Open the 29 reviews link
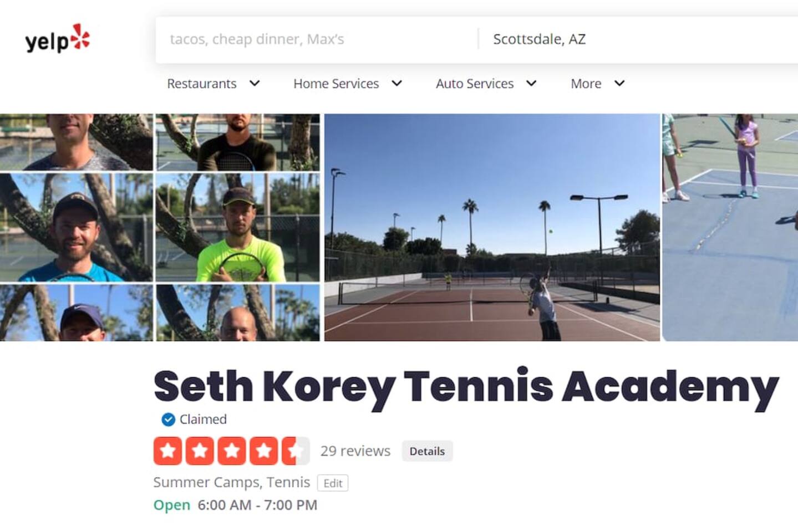The image size is (798, 532). 355,451
